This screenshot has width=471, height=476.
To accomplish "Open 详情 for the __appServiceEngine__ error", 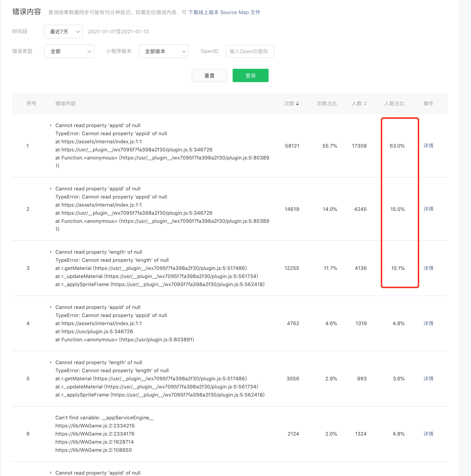I will point(428,434).
